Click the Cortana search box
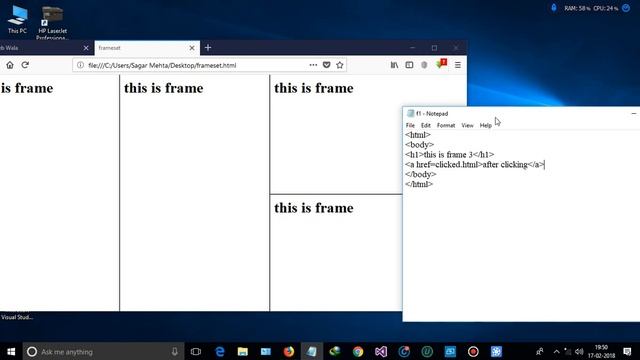Image resolution: width=640 pixels, height=360 pixels. click(x=103, y=351)
